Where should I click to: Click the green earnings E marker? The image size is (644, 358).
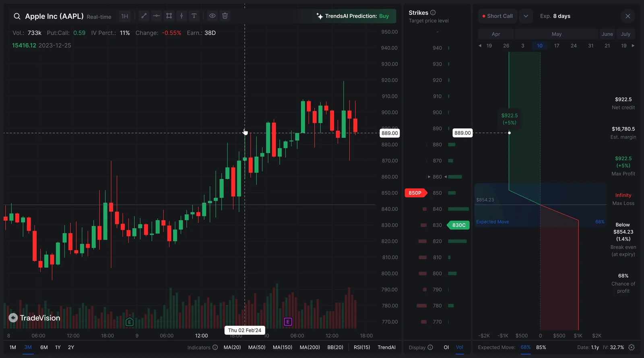129,322
